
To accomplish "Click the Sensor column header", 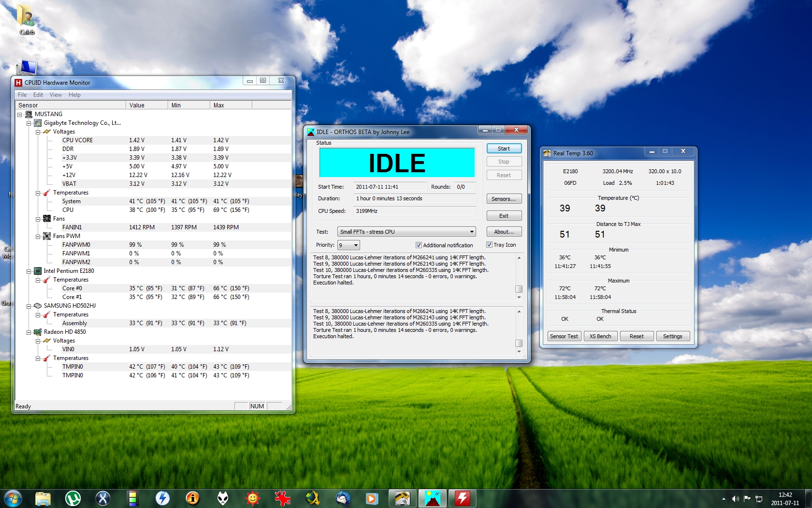I will [71, 105].
